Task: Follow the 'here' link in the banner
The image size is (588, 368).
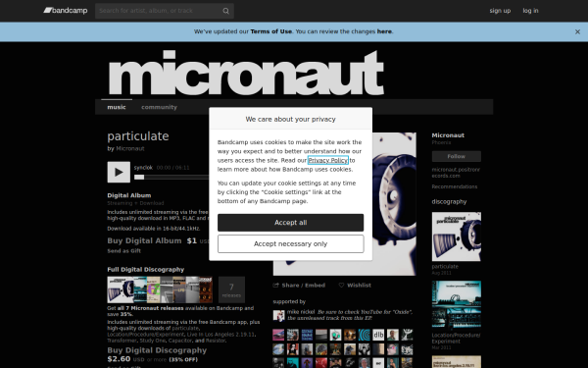Action: (384, 31)
